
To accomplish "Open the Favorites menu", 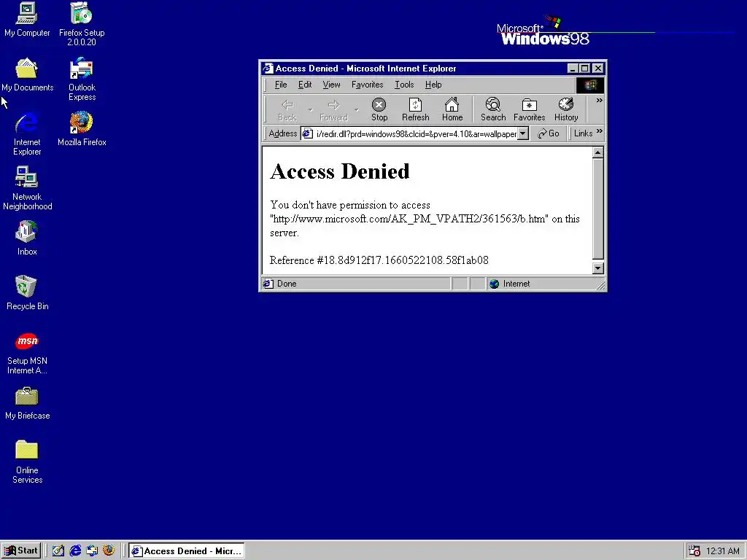I will coord(368,85).
